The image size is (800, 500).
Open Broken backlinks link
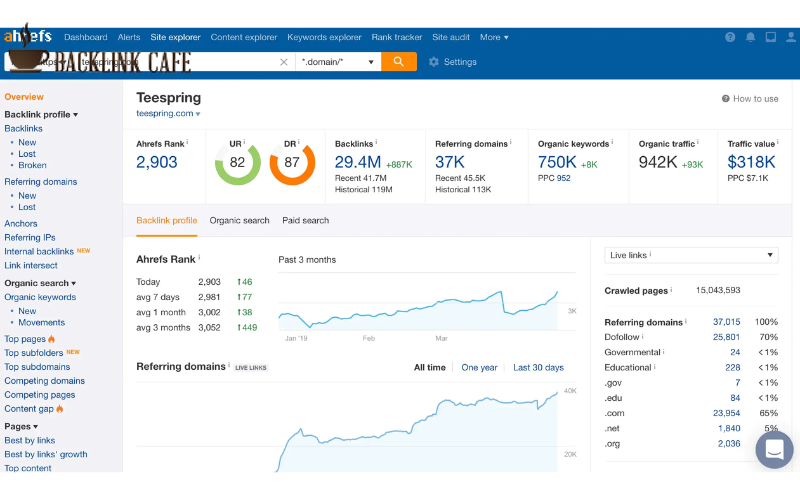pos(32,165)
